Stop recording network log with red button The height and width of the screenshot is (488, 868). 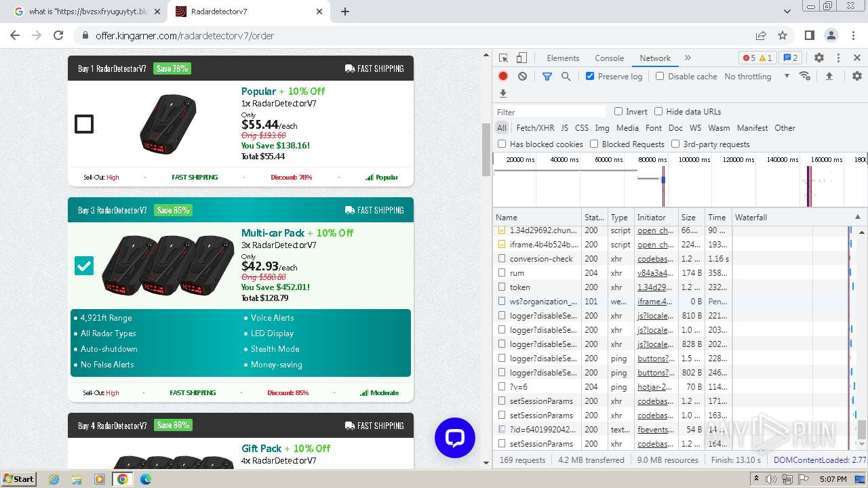point(503,77)
